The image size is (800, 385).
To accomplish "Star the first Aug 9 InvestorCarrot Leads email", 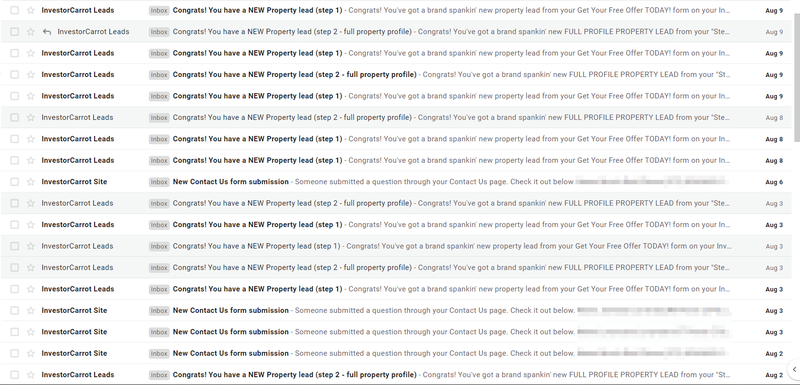I will pyautogui.click(x=31, y=10).
